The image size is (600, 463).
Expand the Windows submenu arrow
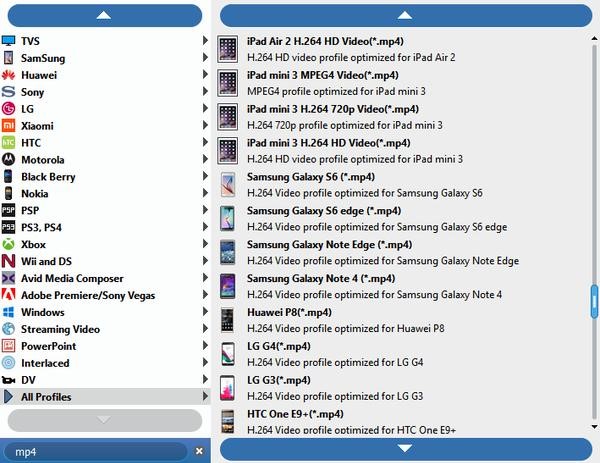pyautogui.click(x=205, y=311)
